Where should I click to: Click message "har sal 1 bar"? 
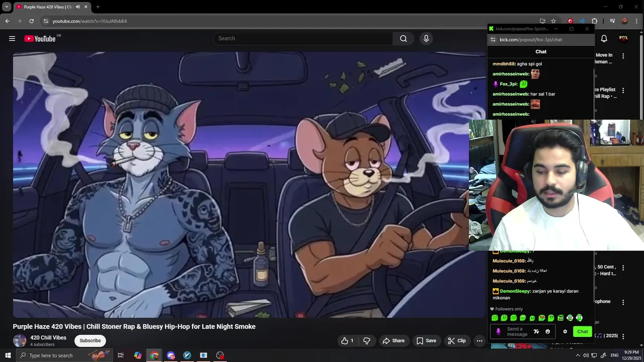543,94
